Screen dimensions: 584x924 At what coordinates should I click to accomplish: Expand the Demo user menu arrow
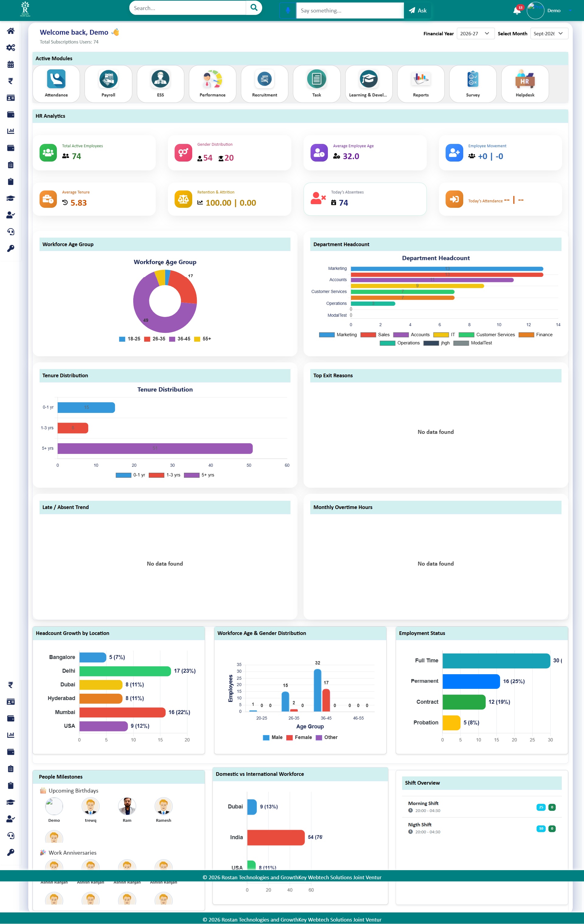(570, 11)
